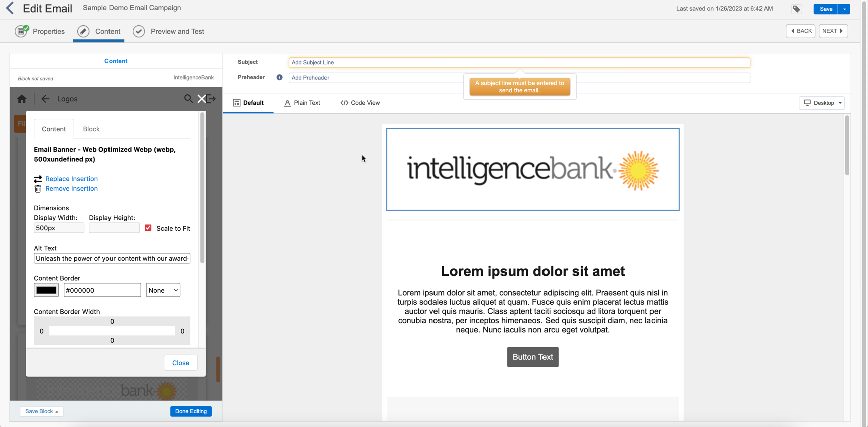The height and width of the screenshot is (427, 868).
Task: Open the Properties step icon
Action: point(22,31)
